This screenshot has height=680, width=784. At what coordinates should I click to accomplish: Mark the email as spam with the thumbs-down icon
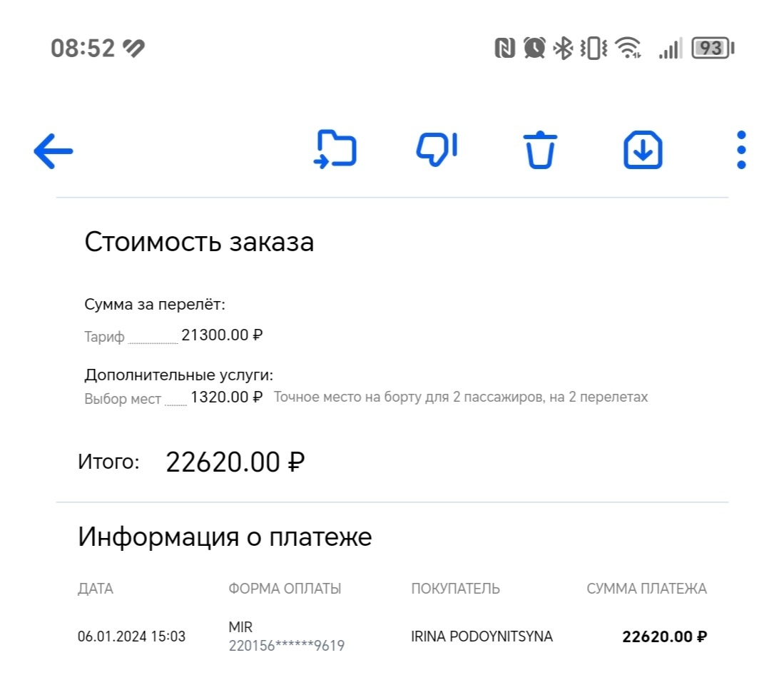pyautogui.click(x=437, y=149)
